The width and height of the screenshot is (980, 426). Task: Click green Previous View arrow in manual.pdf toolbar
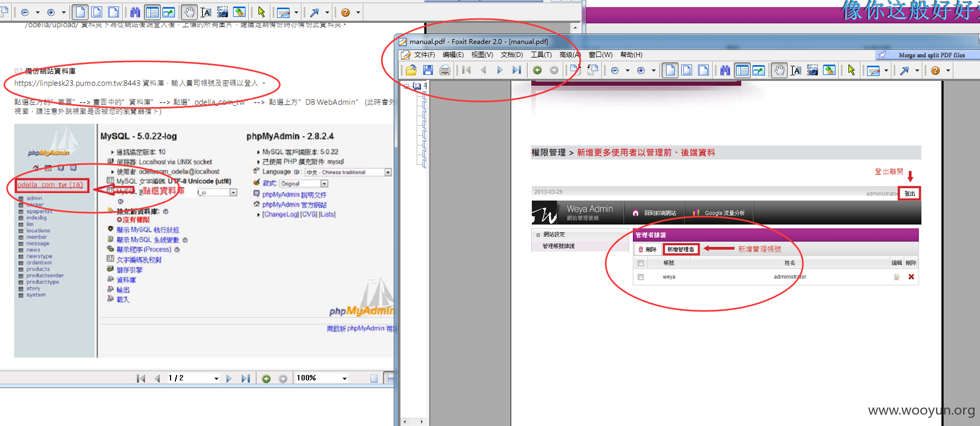pyautogui.click(x=537, y=70)
